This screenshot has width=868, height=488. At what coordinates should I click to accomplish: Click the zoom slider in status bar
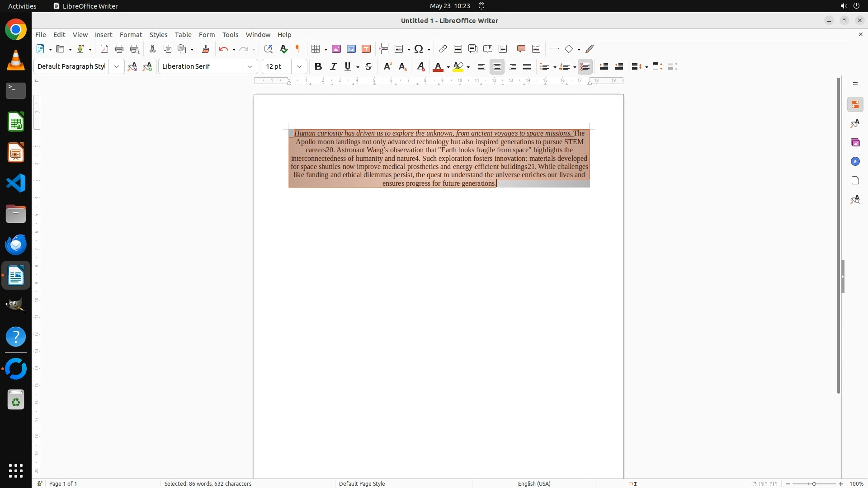coord(814,483)
